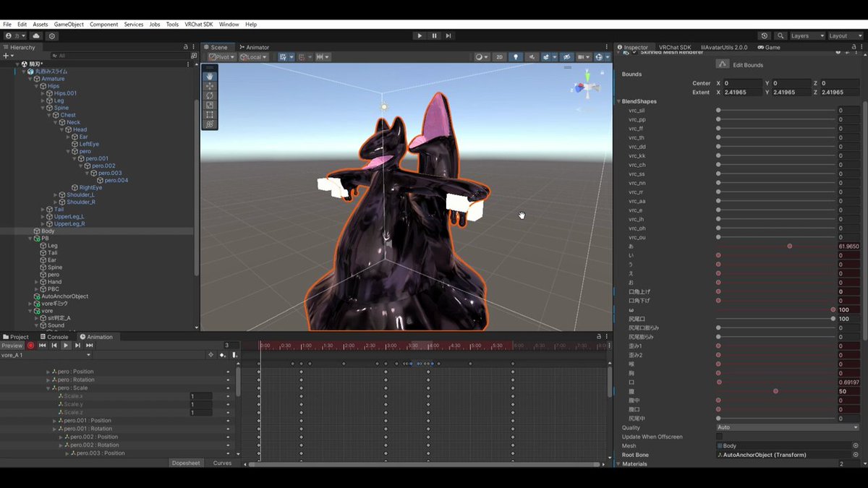Toggle the Animation Preview button
Image resolution: width=868 pixels, height=488 pixels.
[x=12, y=346]
